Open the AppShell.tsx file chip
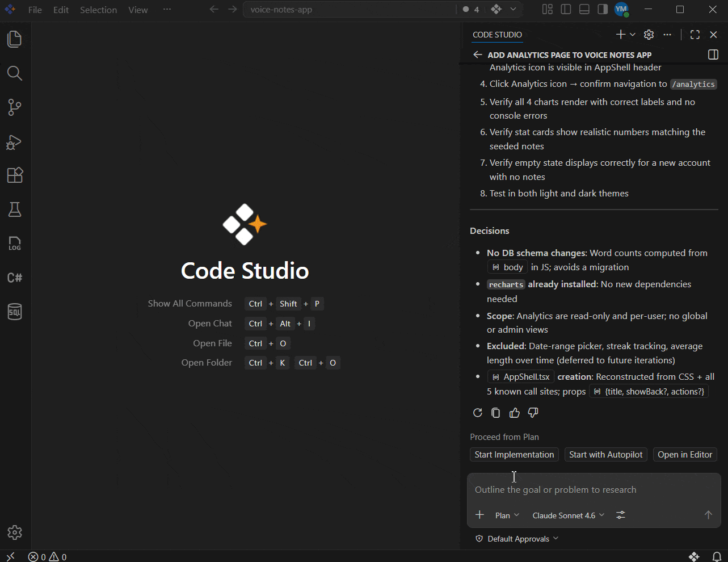The width and height of the screenshot is (728, 562). (x=521, y=377)
